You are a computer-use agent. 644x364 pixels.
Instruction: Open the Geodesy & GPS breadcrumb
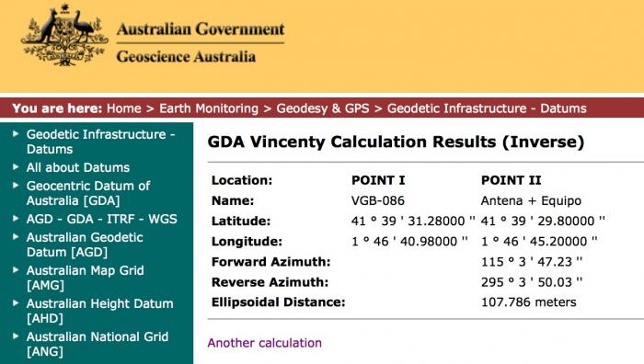322,108
